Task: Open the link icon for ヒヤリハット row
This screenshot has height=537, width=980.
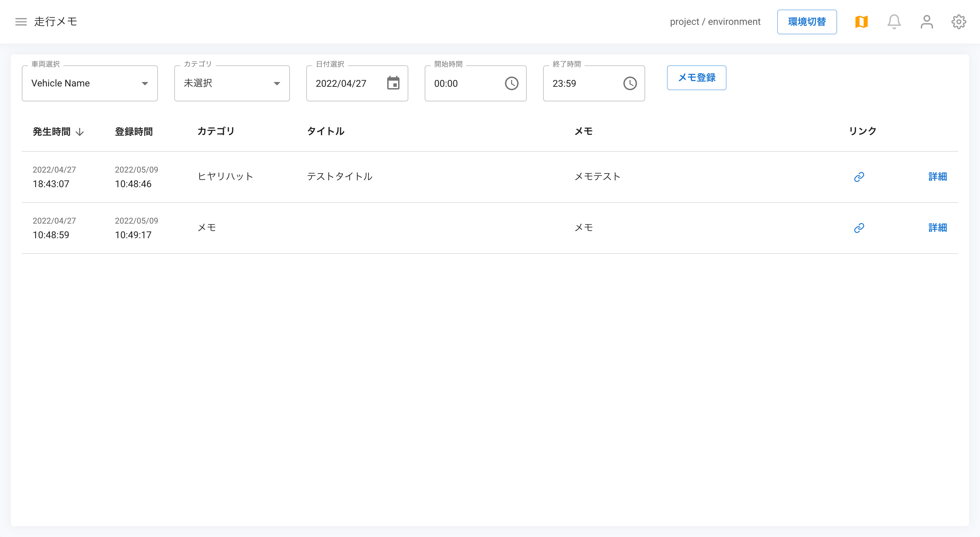Action: pyautogui.click(x=859, y=177)
